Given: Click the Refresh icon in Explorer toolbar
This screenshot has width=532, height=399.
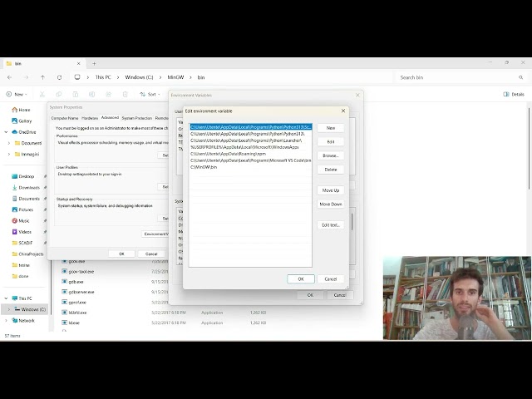Looking at the screenshot, I should click(59, 77).
